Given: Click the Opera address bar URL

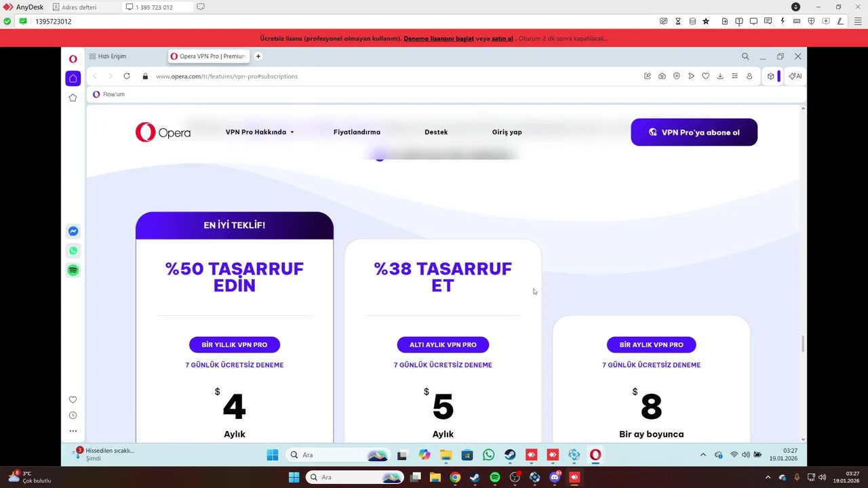Looking at the screenshot, I should pyautogui.click(x=226, y=76).
